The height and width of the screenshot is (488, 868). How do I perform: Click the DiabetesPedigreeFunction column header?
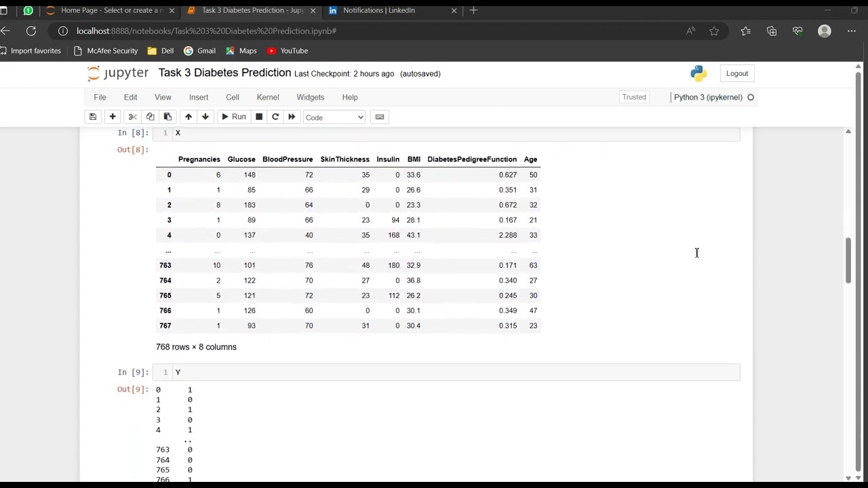pos(472,159)
